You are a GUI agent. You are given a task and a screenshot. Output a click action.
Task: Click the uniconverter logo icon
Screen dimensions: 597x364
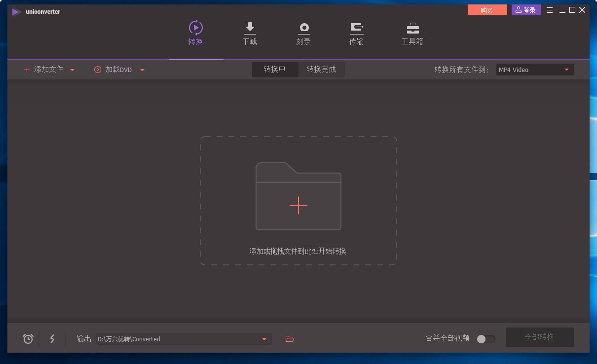point(17,12)
